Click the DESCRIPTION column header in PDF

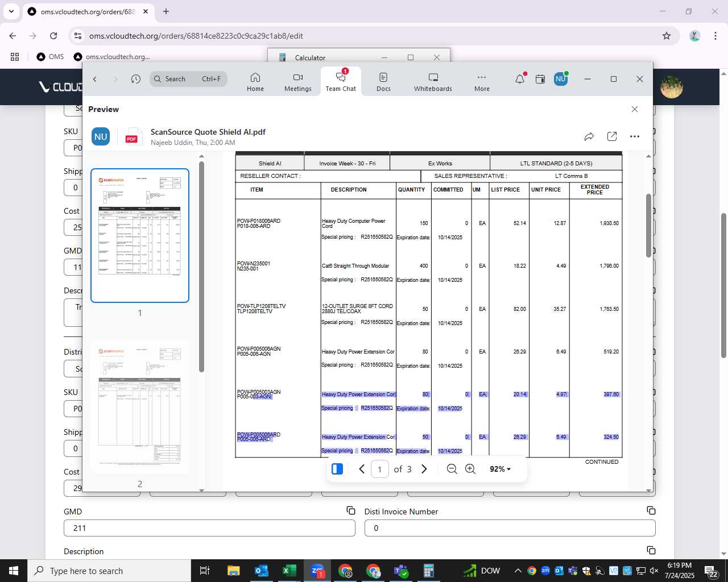coord(349,190)
